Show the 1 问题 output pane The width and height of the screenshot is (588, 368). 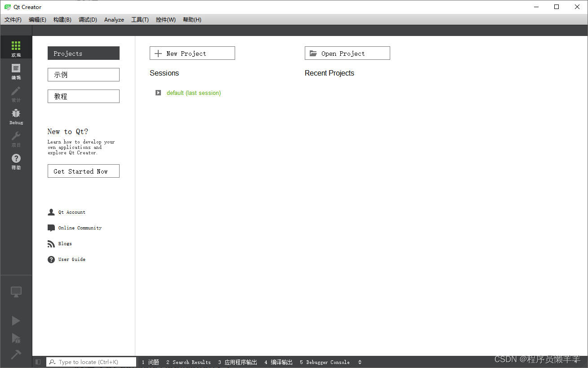pos(151,362)
